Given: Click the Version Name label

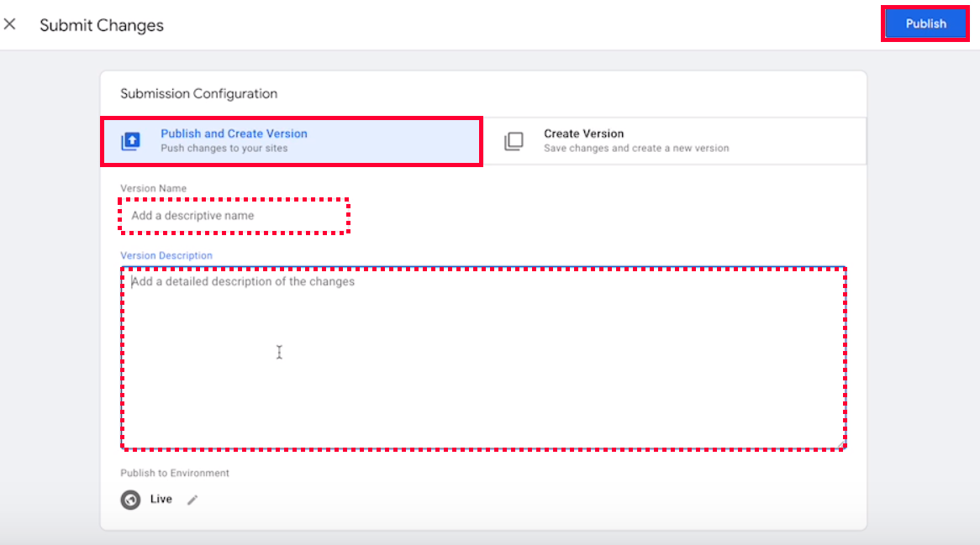Looking at the screenshot, I should [x=154, y=189].
